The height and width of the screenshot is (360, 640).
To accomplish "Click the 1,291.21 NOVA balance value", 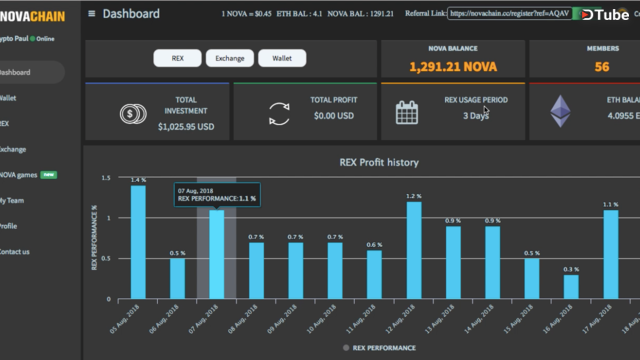I will (453, 67).
